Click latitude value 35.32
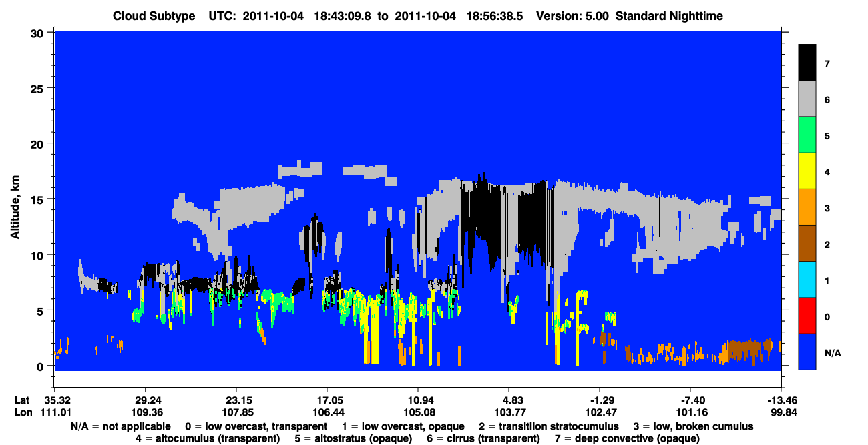Viewport: 868px width, 445px height. pyautogui.click(x=54, y=400)
